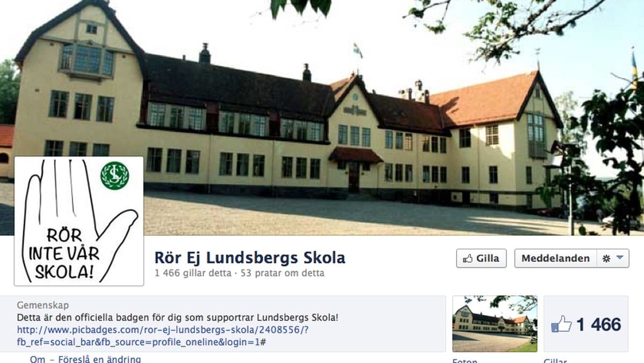Image resolution: width=644 pixels, height=363 pixels.
Task: Click the green Lundsbergs emblem logo
Action: coord(114,175)
